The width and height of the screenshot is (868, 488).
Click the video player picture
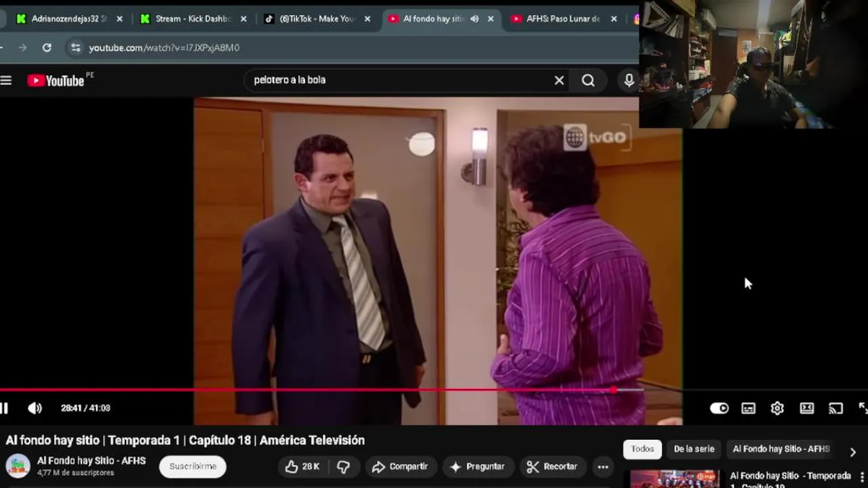click(x=438, y=261)
